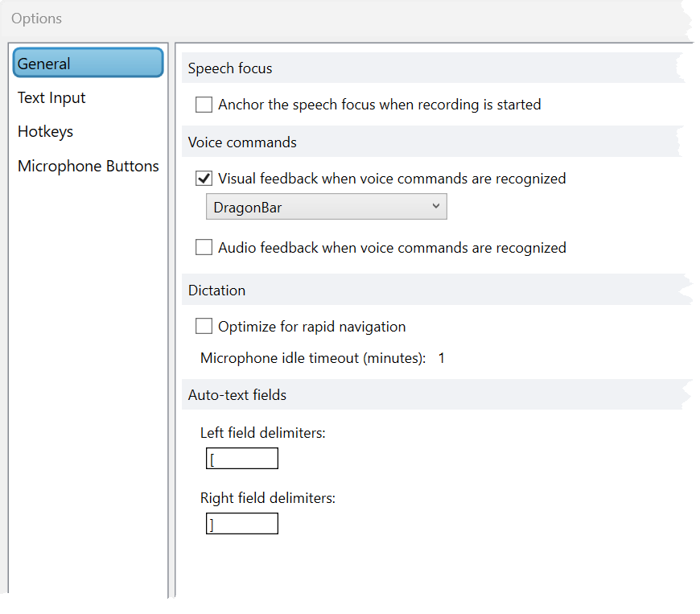Click the microphone idle timeout value 1
Image resolution: width=700 pixels, height=614 pixels.
pyautogui.click(x=442, y=358)
